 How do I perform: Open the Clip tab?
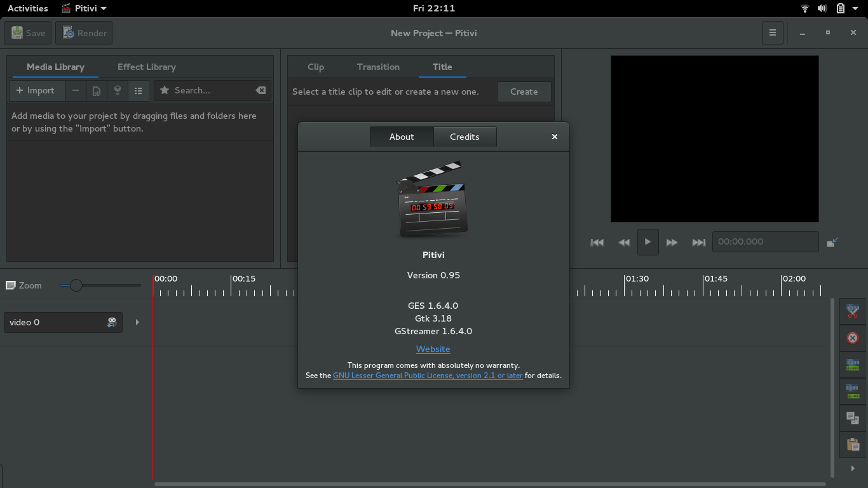[316, 67]
